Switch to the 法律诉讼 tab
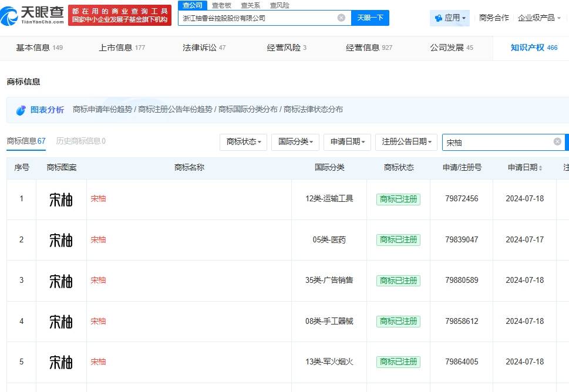569x392 pixels. click(204, 48)
